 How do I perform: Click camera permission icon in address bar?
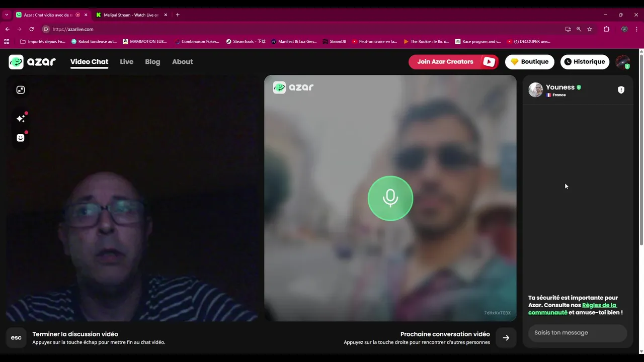(x=46, y=29)
